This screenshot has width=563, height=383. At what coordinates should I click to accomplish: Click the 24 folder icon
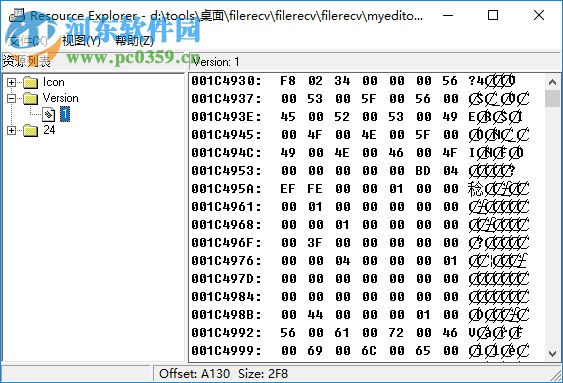coord(31,130)
